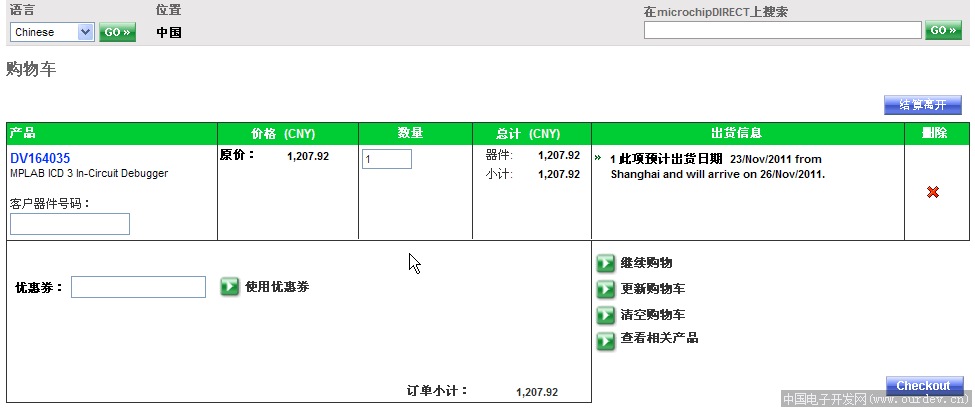The width and height of the screenshot is (975, 411).
Task: Click the GO button next to search box
Action: click(943, 30)
